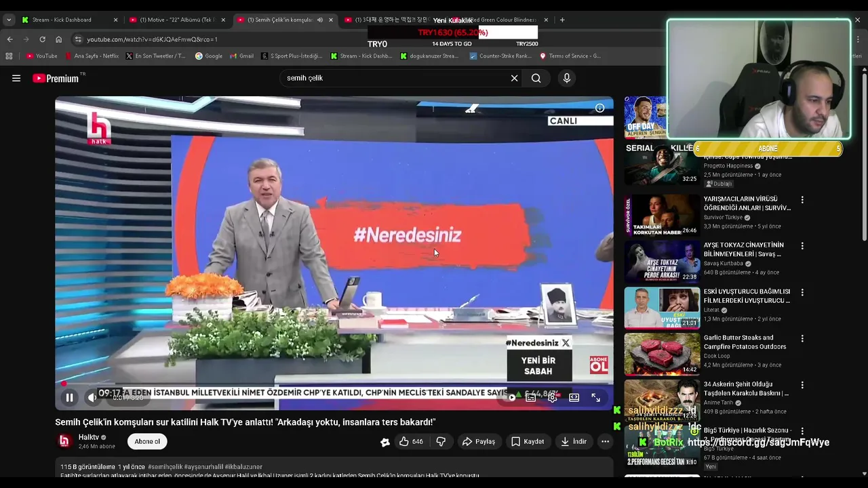
Task: Open the Halktv channel name link
Action: pos(89,437)
